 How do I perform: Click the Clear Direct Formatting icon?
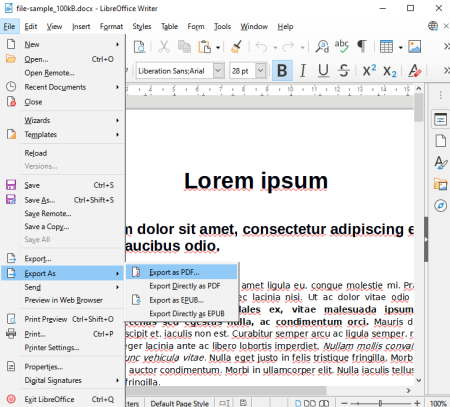(415, 71)
